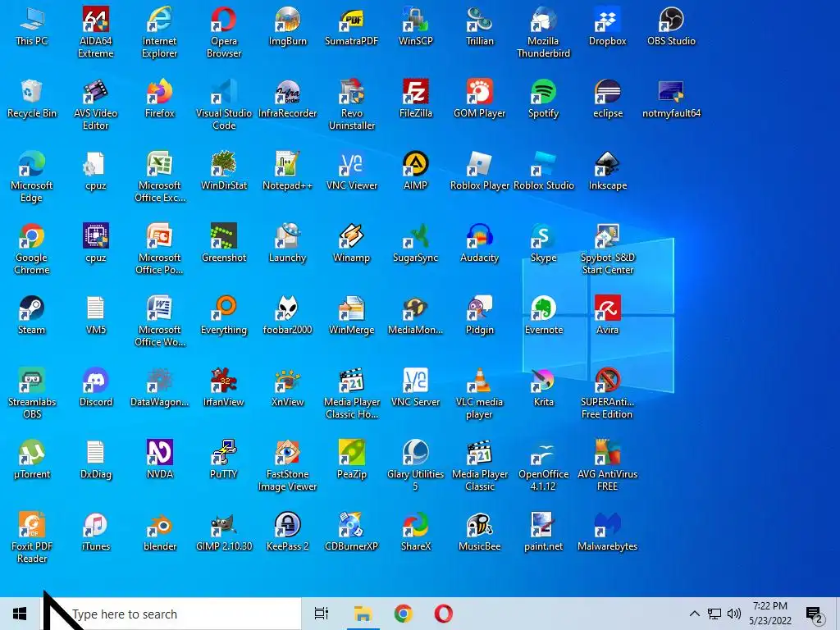Select the AIMP desktop icon
This screenshot has width=840, height=630.
pos(416,171)
